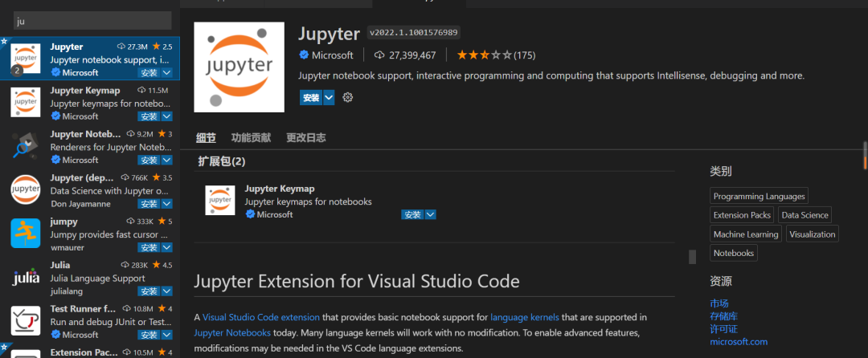Click the 2.5 star rating of Jupyter sidebar entry
Viewport: 868px width, 358px height.
tap(162, 47)
